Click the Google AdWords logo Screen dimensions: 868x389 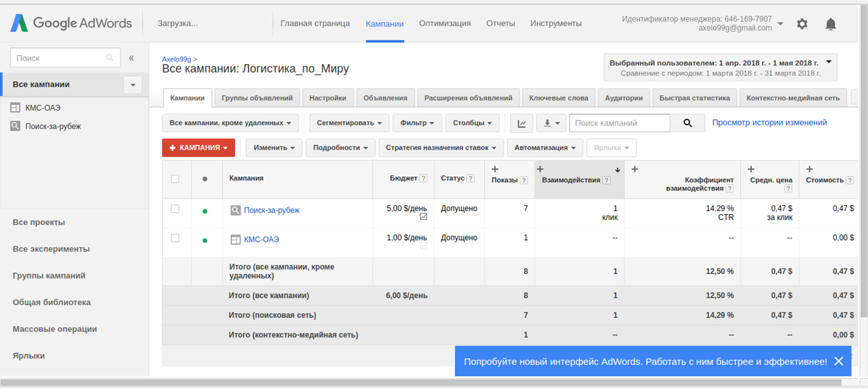pyautogui.click(x=71, y=23)
